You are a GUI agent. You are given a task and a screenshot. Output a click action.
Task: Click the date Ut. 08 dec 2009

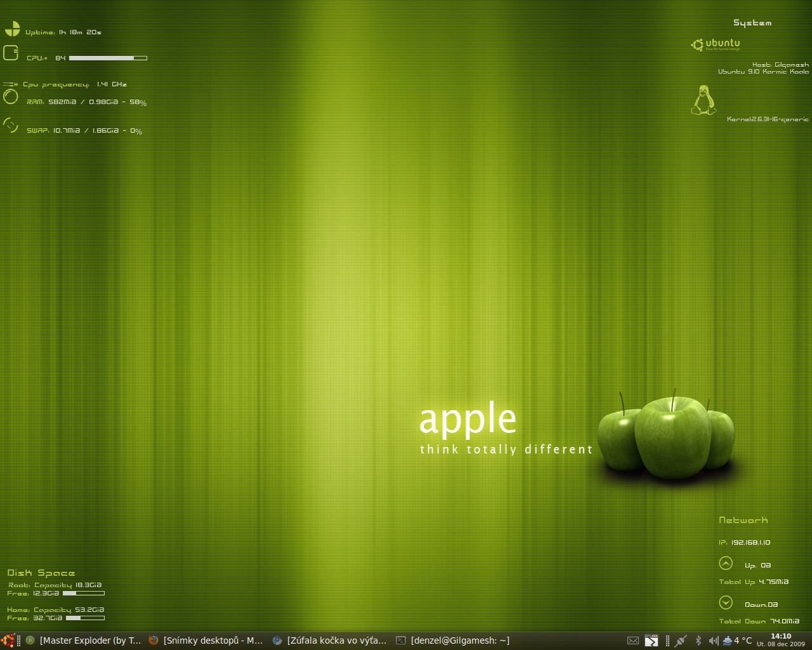coord(780,644)
